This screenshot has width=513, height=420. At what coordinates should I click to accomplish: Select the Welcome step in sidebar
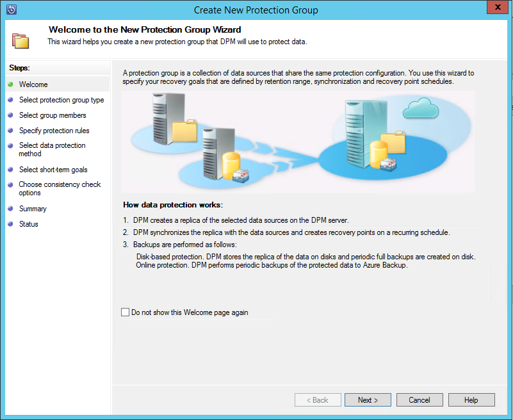pyautogui.click(x=33, y=85)
